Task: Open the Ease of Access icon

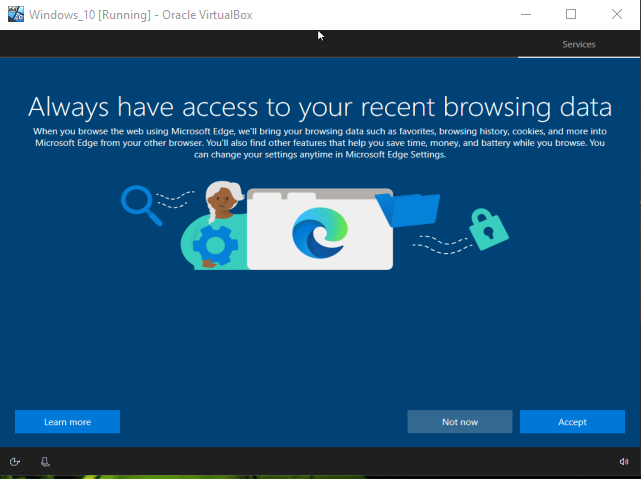Action: point(15,462)
